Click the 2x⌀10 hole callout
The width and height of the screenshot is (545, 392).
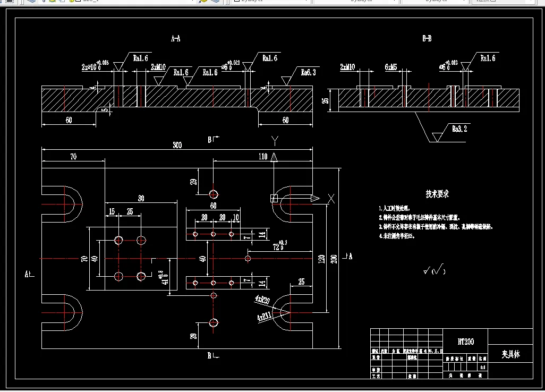click(95, 65)
